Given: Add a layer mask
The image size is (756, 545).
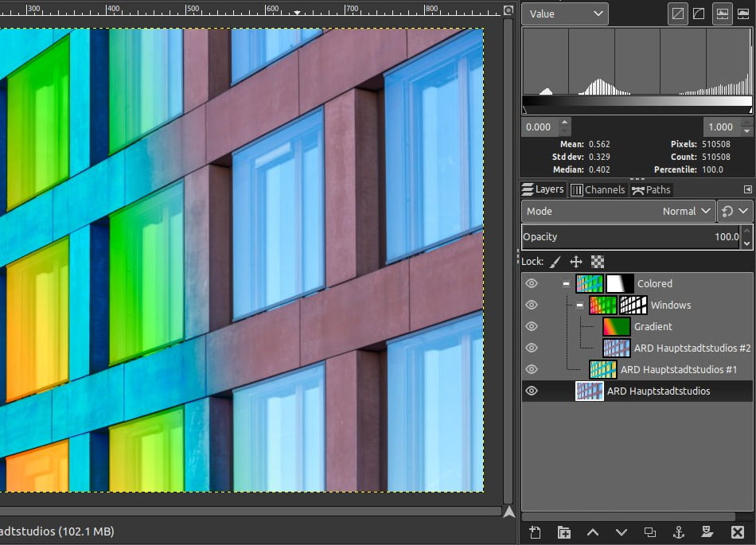Looking at the screenshot, I should pos(707,531).
